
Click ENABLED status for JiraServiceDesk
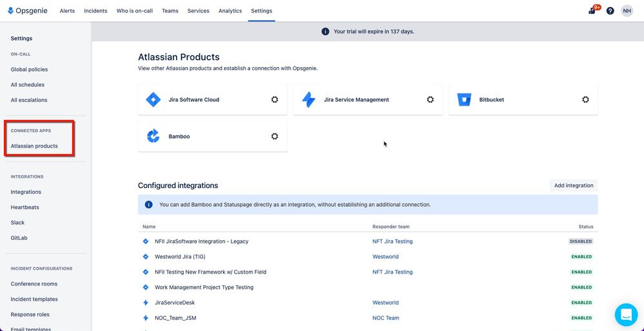click(581, 303)
